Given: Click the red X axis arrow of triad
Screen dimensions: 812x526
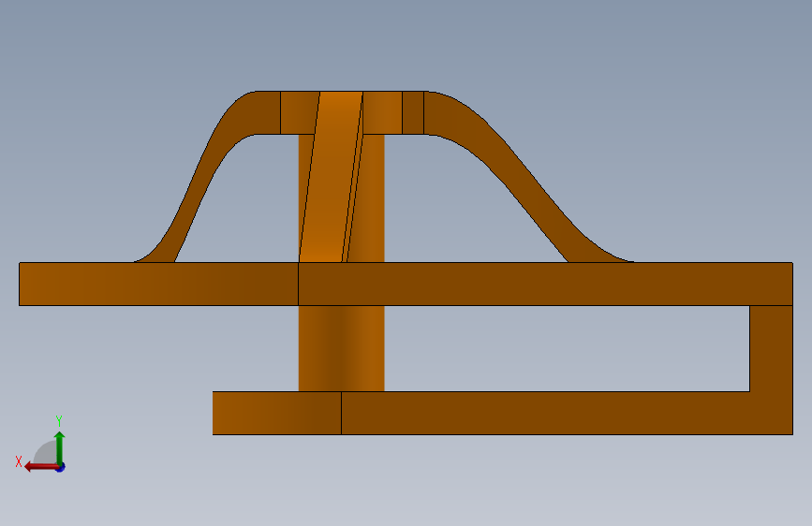Looking at the screenshot, I should click(40, 467).
